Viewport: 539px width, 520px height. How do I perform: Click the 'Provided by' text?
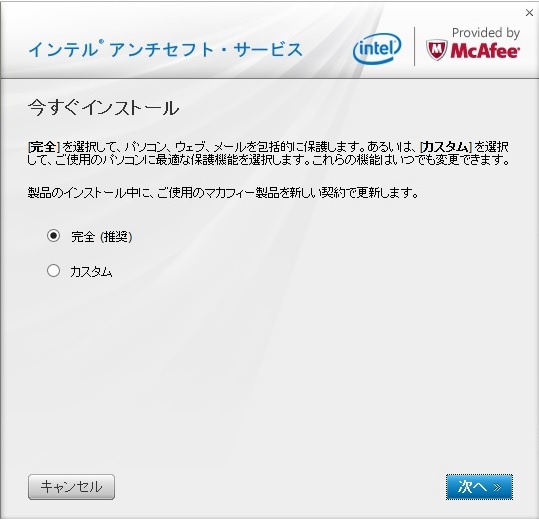(x=486, y=33)
